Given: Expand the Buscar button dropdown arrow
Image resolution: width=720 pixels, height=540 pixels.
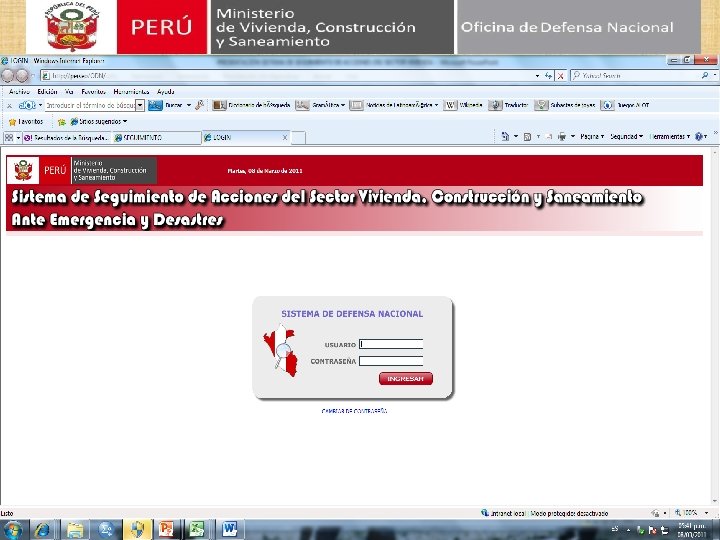Looking at the screenshot, I should [x=188, y=106].
